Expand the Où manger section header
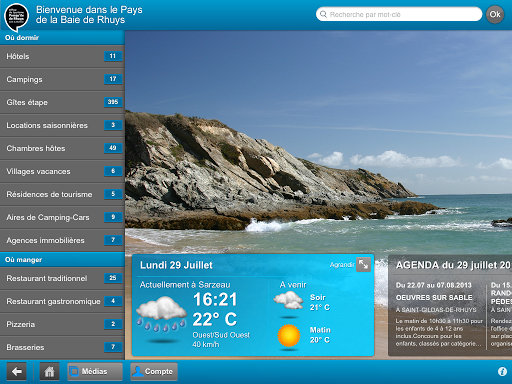Image resolution: width=512 pixels, height=384 pixels. click(62, 259)
